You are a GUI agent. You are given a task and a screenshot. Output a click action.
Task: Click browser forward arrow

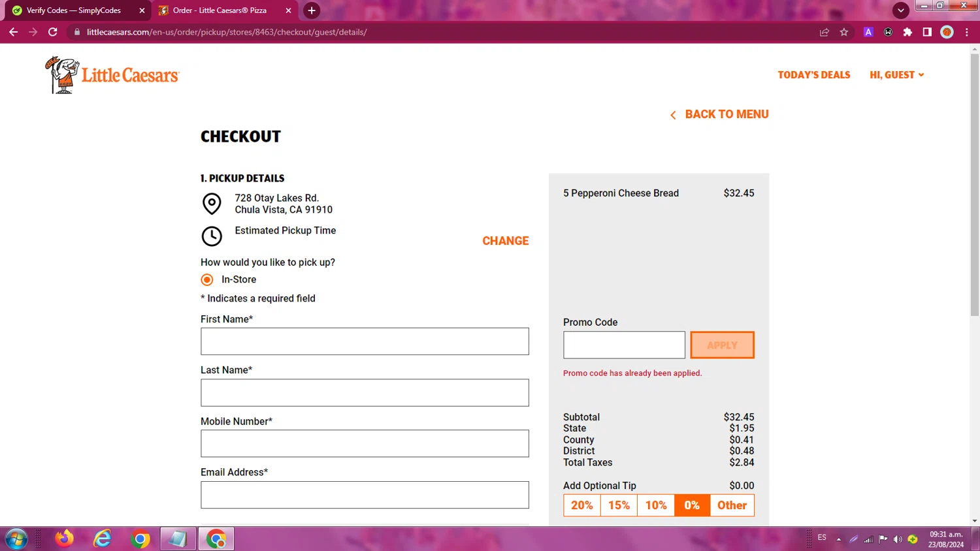click(x=33, y=32)
